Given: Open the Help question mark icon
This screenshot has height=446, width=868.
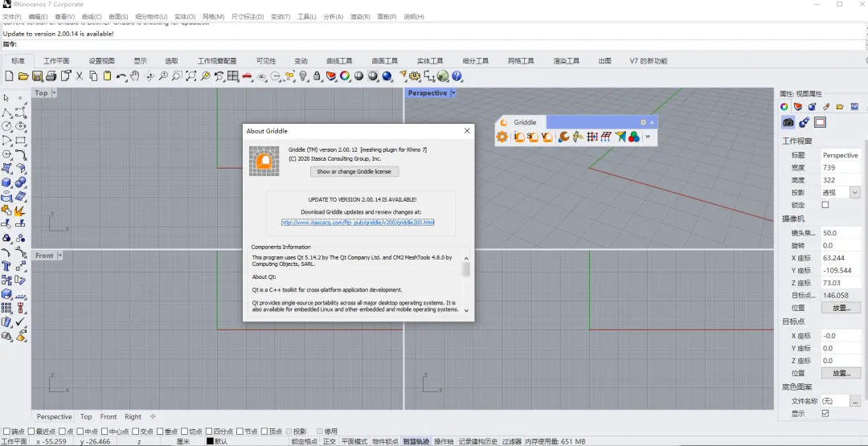Looking at the screenshot, I should [457, 76].
